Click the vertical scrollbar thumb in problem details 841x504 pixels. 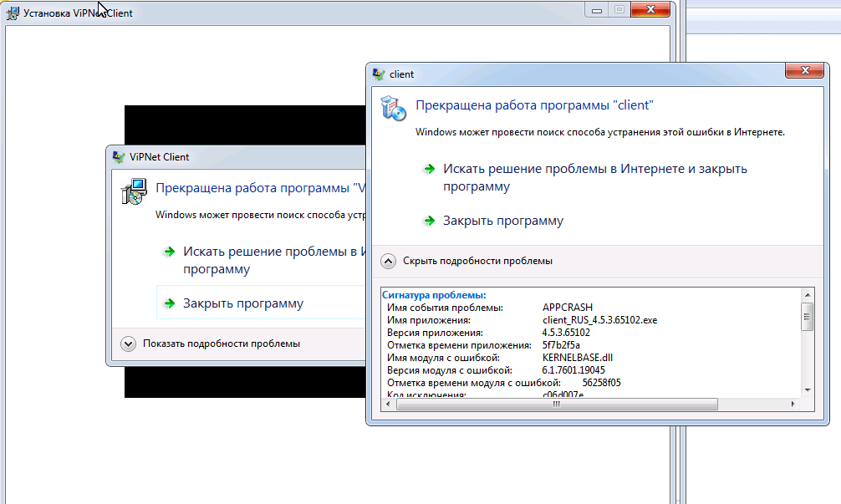coord(808,317)
